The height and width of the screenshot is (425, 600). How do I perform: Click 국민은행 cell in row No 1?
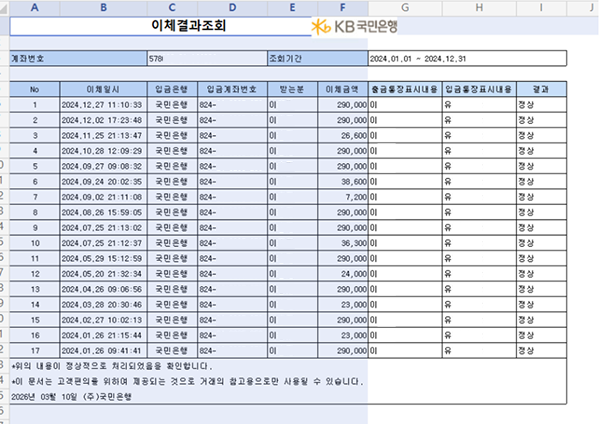[x=172, y=105]
